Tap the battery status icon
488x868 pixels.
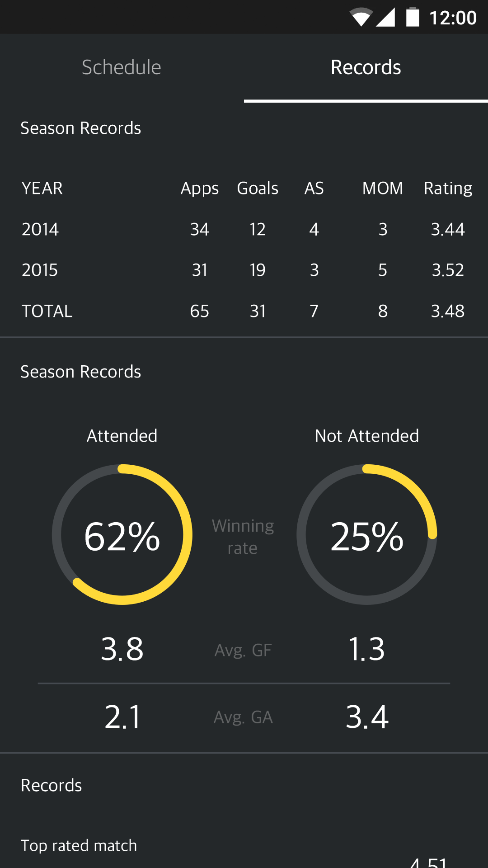413,17
